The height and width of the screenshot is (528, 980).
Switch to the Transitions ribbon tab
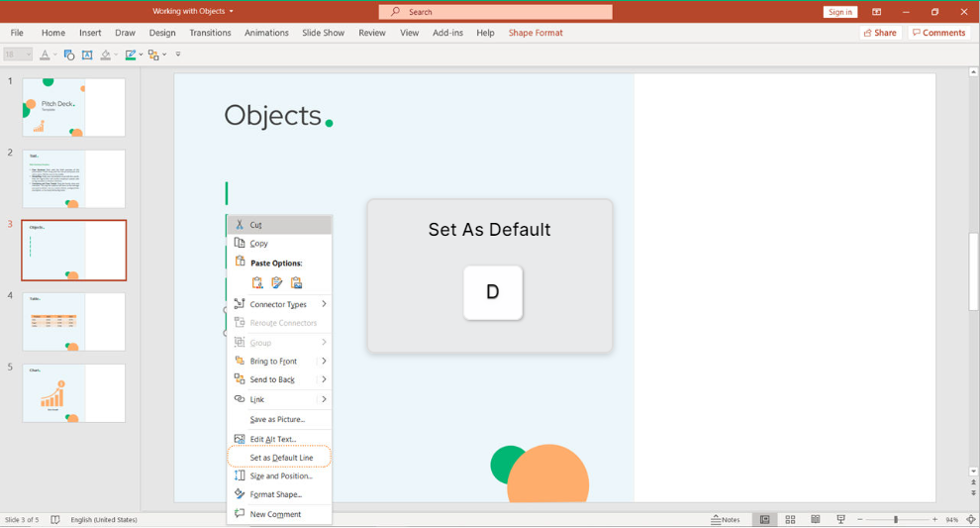(x=210, y=33)
